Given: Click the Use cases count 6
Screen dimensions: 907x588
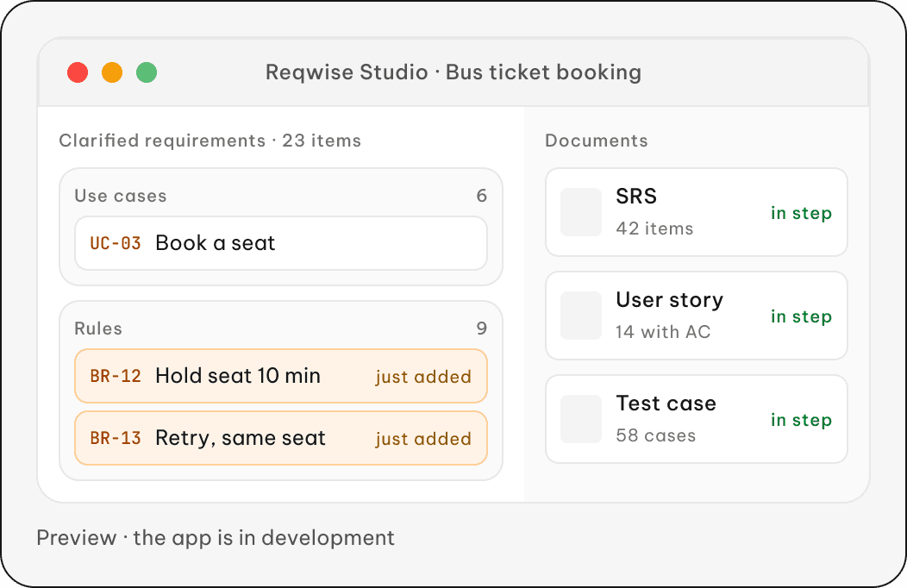Looking at the screenshot, I should 481,196.
